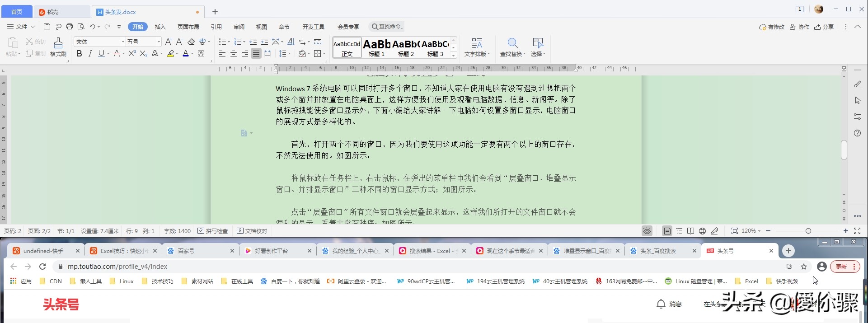Open the font size dropdown (五号)
Image resolution: width=868 pixels, height=323 pixels.
click(159, 42)
